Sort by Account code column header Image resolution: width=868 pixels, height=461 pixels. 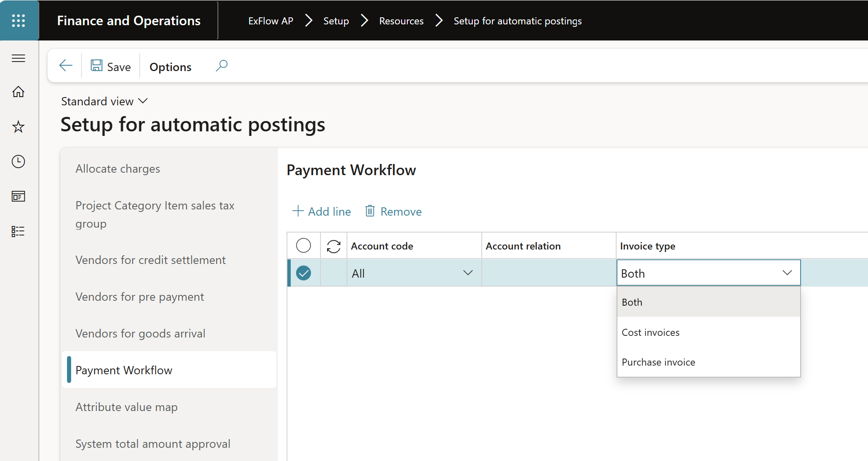click(x=414, y=246)
